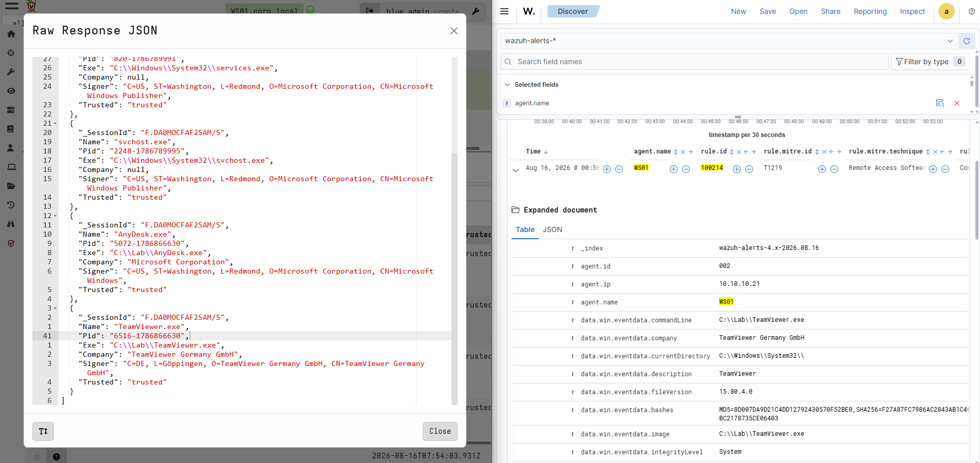Click Share in the Wazuh top bar
The image size is (980, 463).
(831, 11)
